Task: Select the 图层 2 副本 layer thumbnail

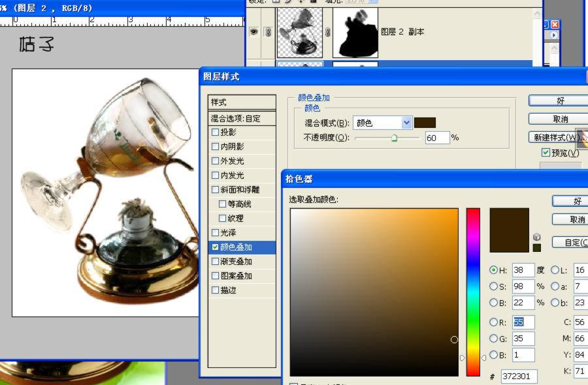Action: (300, 33)
